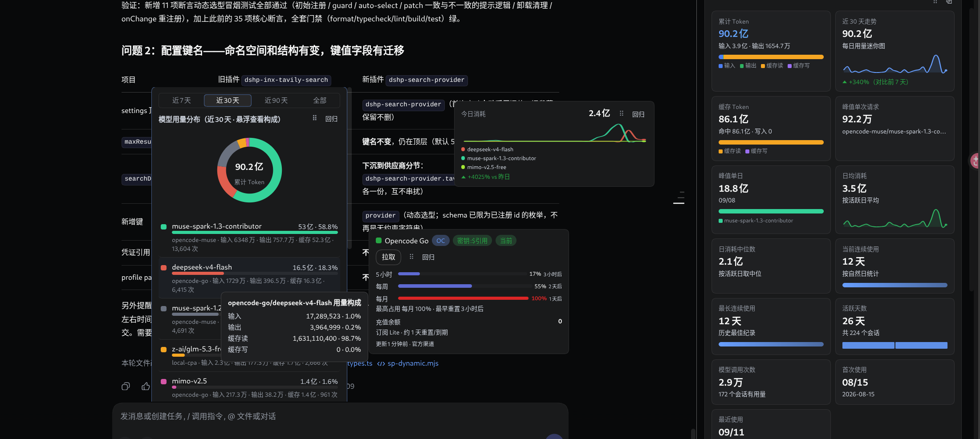The width and height of the screenshot is (980, 439).
Task: Click the 今日消耗 line chart
Action: click(554, 133)
